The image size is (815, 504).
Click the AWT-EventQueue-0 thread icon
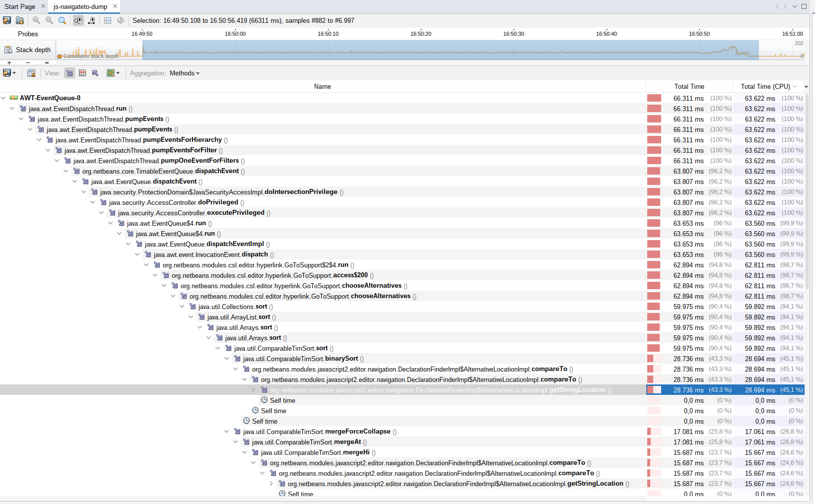[x=14, y=98]
